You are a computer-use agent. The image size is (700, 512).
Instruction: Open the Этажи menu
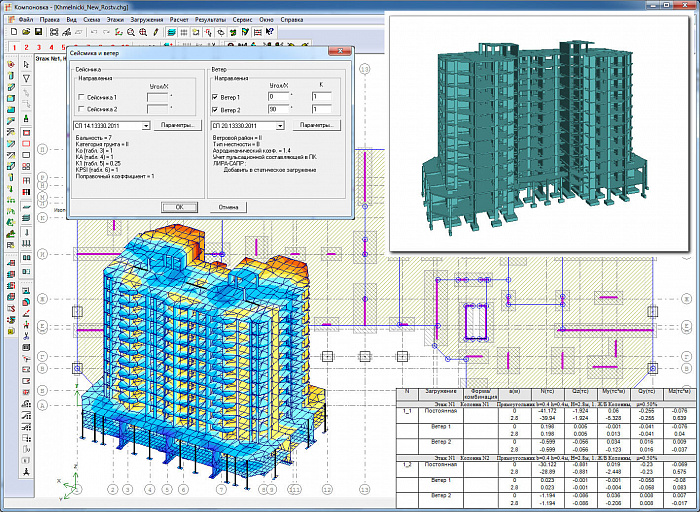tap(115, 20)
